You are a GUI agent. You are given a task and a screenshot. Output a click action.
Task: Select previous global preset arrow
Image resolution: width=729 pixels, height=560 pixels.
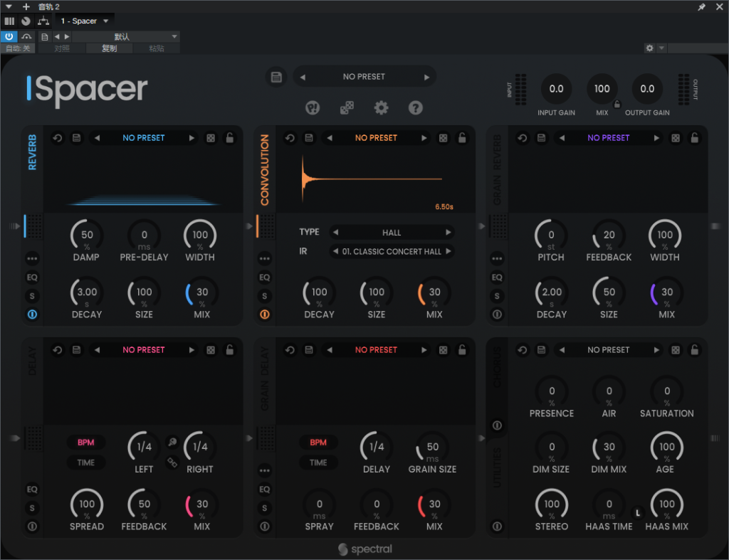[303, 77]
